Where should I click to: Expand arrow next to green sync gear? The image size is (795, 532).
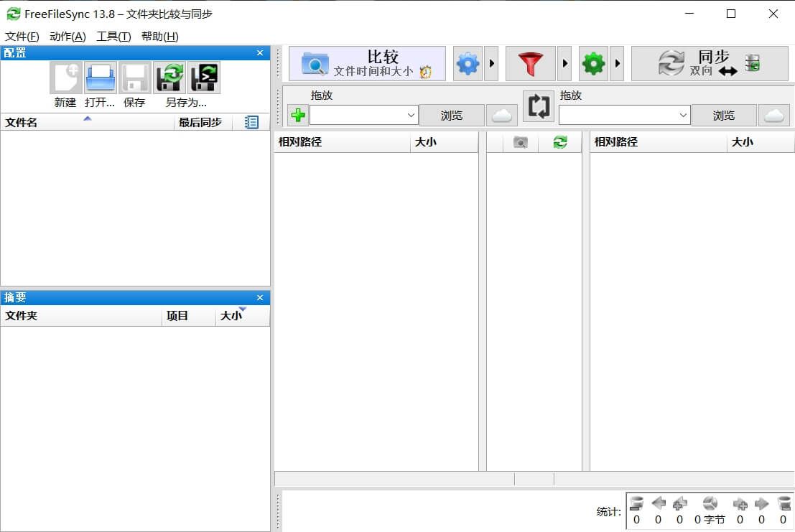click(616, 64)
